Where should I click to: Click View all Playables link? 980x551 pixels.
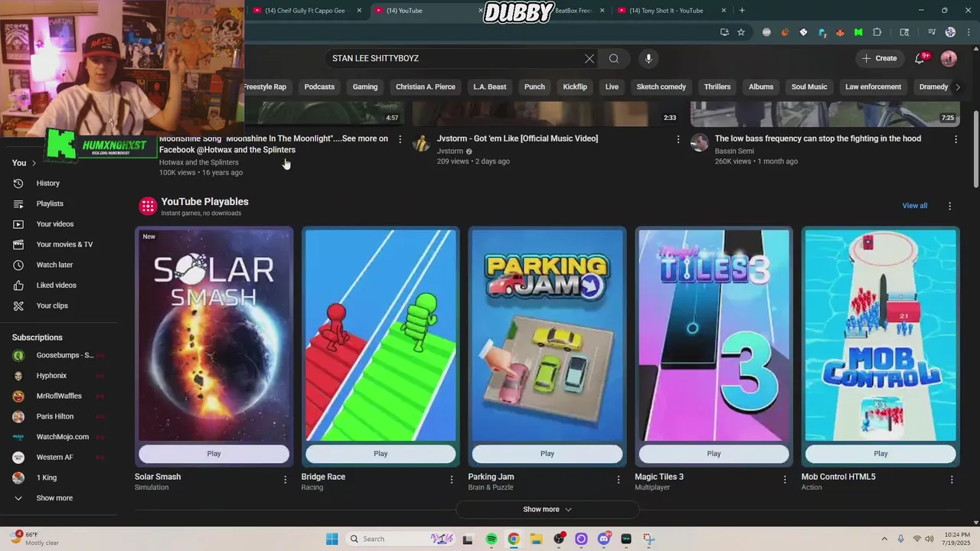pos(914,206)
